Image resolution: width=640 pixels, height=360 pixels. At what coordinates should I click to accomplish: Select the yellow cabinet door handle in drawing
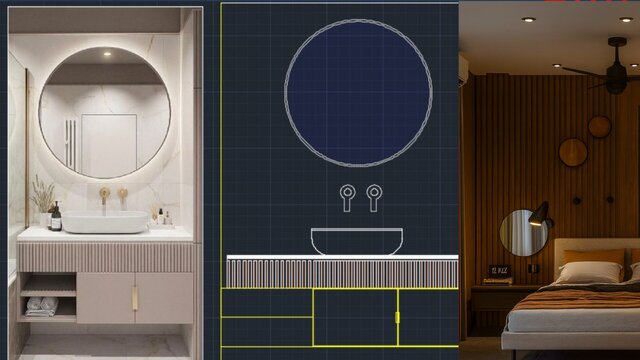click(397, 318)
